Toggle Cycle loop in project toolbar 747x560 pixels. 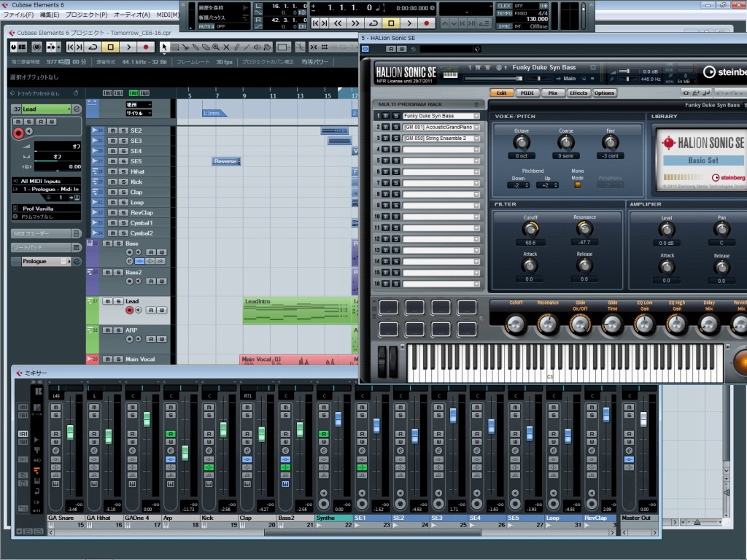coord(93,47)
